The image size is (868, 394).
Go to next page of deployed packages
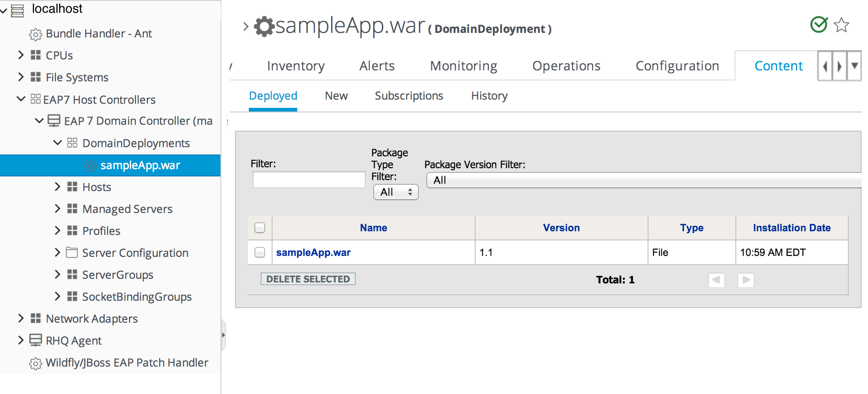(745, 280)
